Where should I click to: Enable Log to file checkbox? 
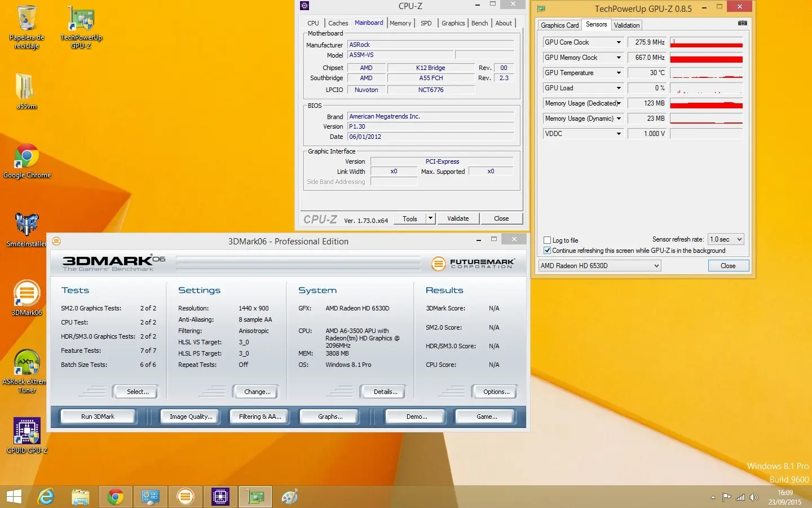point(547,240)
